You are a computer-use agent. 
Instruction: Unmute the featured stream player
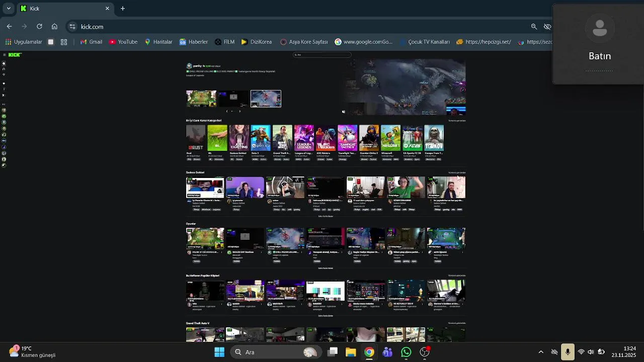click(343, 112)
